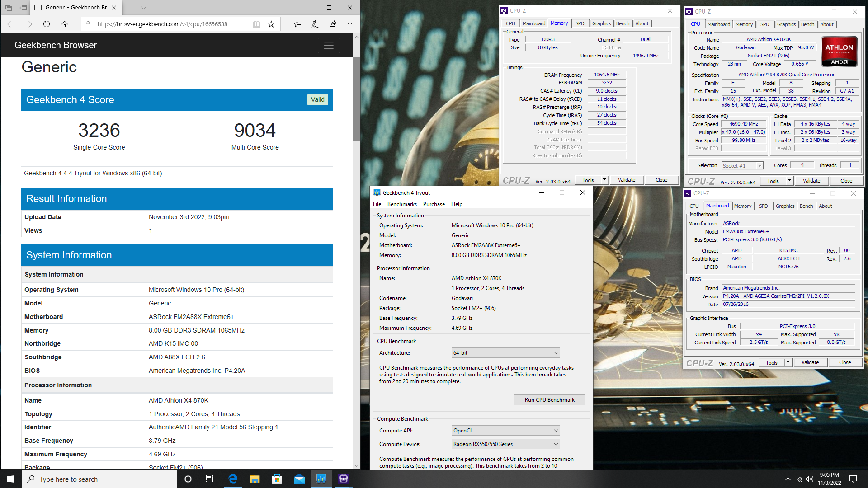Open Task View on taskbar
Screen dimensions: 868x488
[210, 479]
